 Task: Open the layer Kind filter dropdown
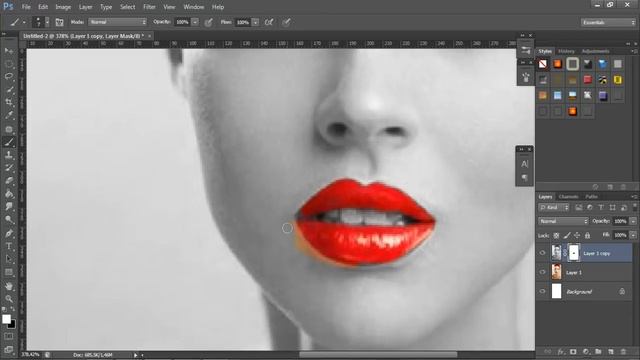554,208
